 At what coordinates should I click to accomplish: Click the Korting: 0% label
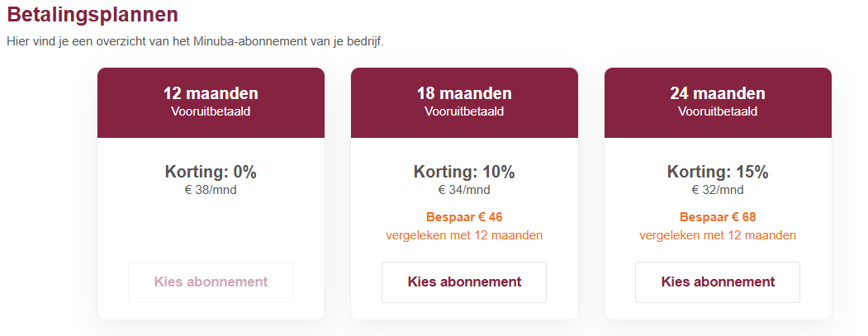[211, 173]
